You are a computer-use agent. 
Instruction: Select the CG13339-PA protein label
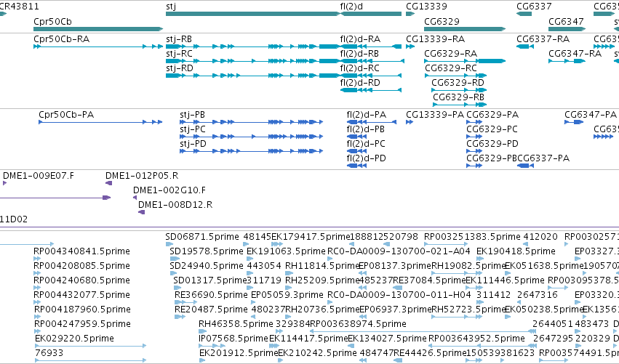click(x=435, y=115)
